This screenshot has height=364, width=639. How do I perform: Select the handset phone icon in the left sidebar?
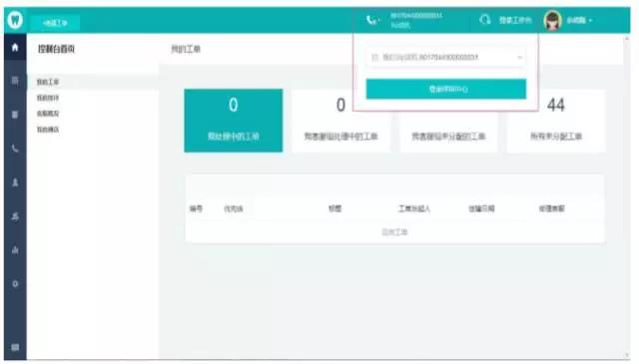(15, 149)
